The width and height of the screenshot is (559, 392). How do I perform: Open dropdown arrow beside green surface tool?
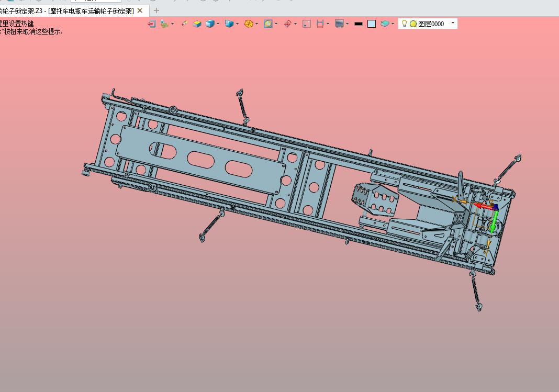(173, 24)
